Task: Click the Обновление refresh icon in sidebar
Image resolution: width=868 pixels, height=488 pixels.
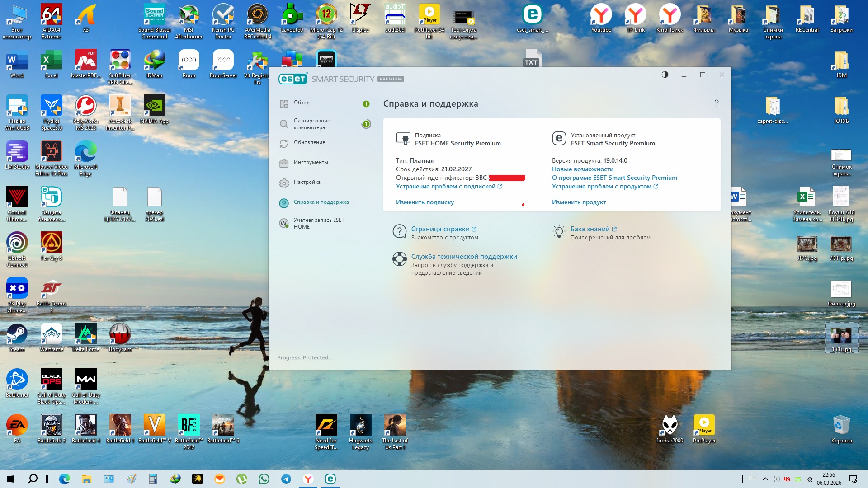Action: pyautogui.click(x=283, y=143)
